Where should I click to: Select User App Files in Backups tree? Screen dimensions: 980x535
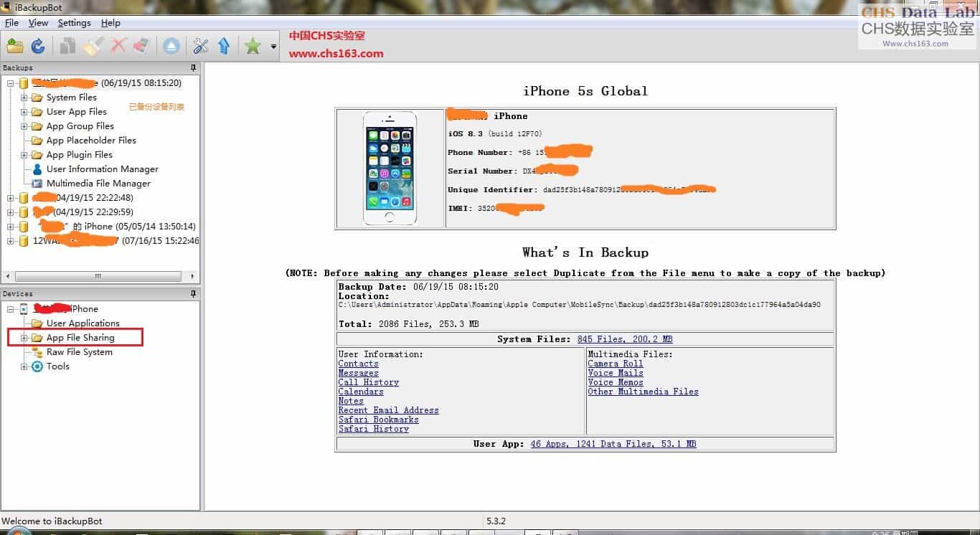(77, 112)
